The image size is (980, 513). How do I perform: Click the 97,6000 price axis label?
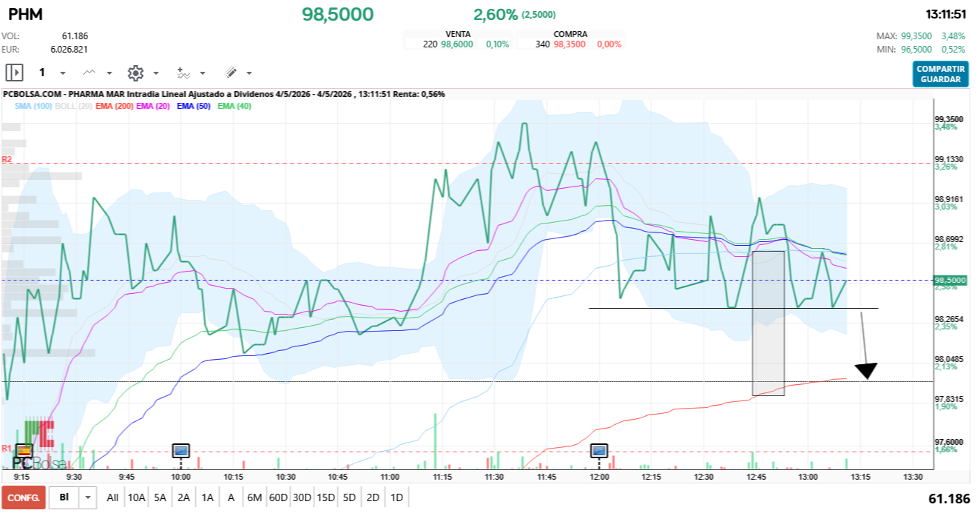(949, 442)
